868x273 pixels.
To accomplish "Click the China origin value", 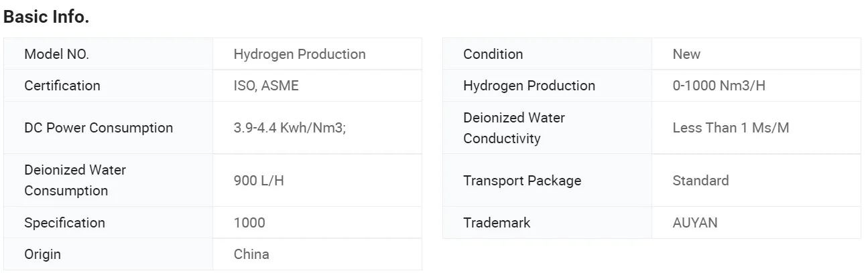I will point(251,254).
